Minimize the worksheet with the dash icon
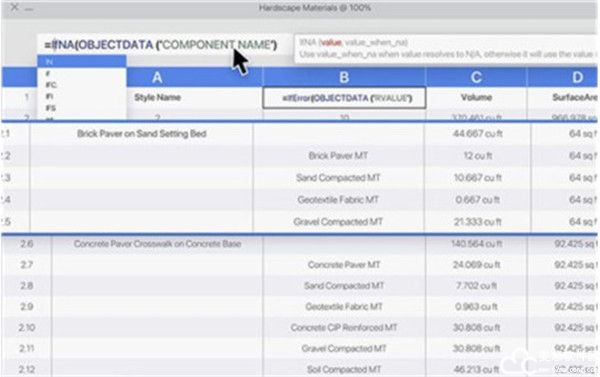 pyautogui.click(x=29, y=8)
